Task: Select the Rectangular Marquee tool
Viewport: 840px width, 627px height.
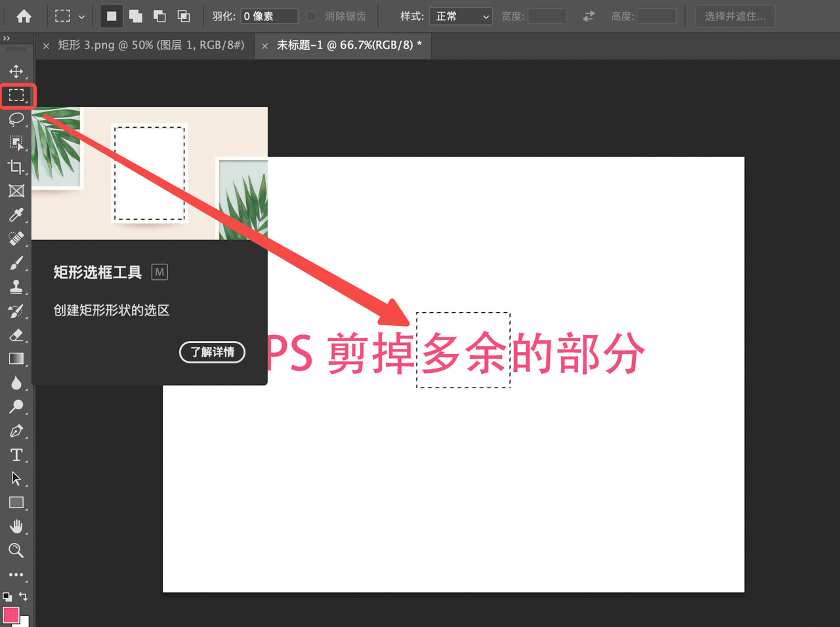Action: pyautogui.click(x=16, y=96)
